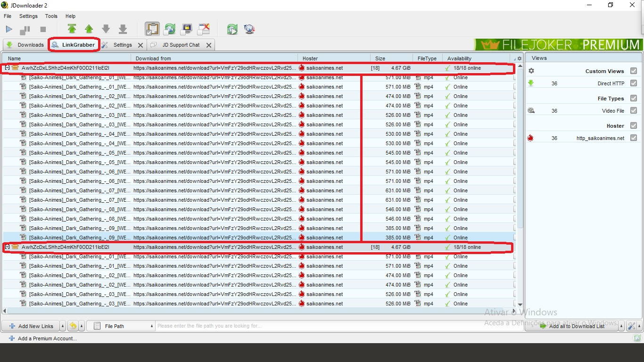Open dropdown arrow beside Add New Links
This screenshot has height=362, width=644.
pyautogui.click(x=63, y=326)
